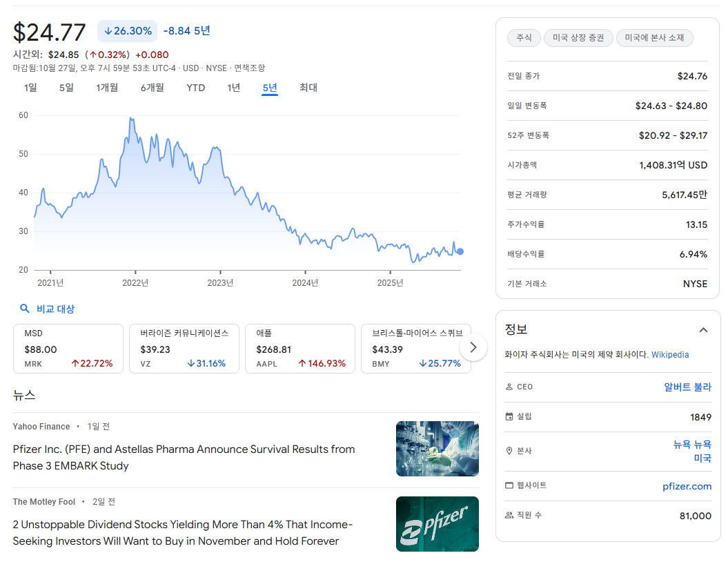Viewport: 728px width, 562px height.
Task: Click the lab scientist news thumbnail
Action: pyautogui.click(x=437, y=449)
